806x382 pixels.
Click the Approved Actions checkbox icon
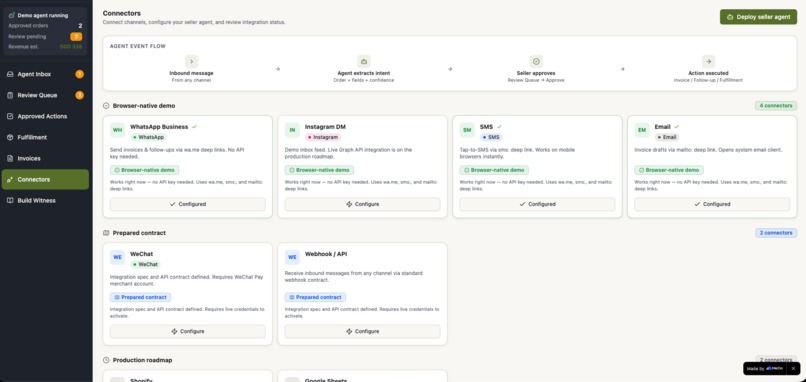click(x=10, y=116)
